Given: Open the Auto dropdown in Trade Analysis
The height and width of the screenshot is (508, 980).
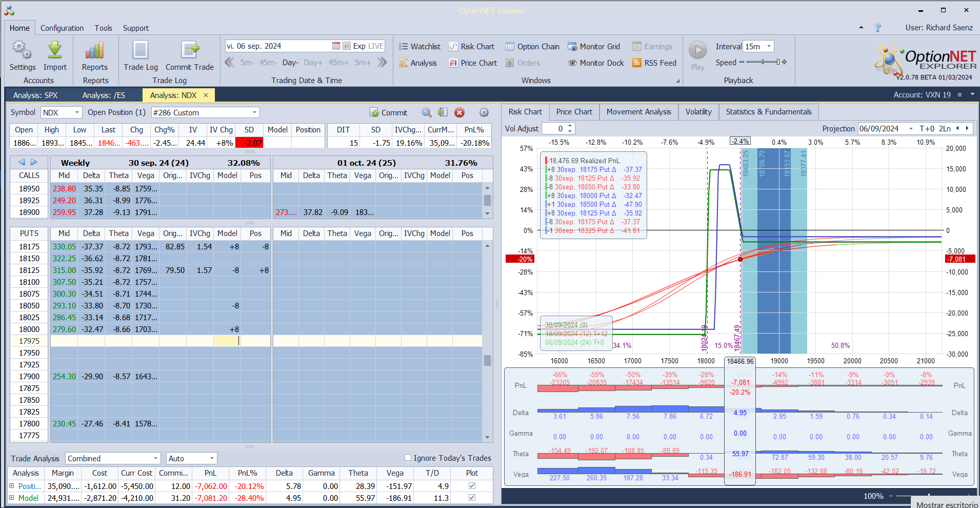Looking at the screenshot, I should 212,458.
